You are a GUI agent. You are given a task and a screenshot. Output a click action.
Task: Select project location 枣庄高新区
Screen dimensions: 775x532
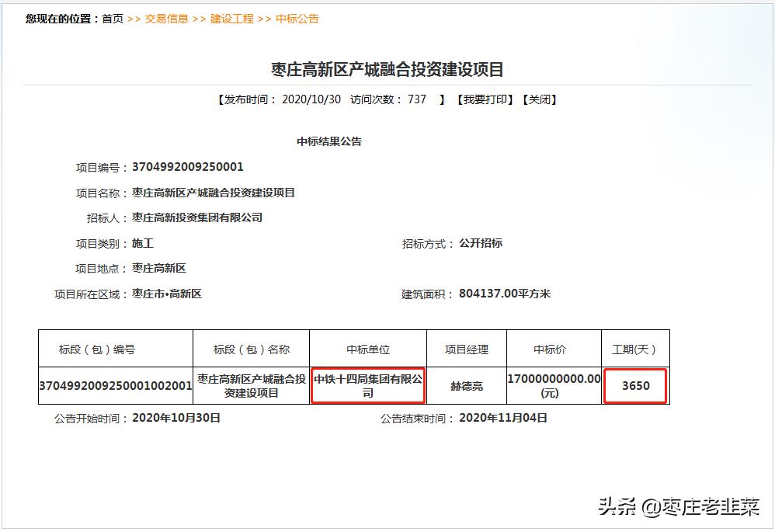click(x=159, y=269)
